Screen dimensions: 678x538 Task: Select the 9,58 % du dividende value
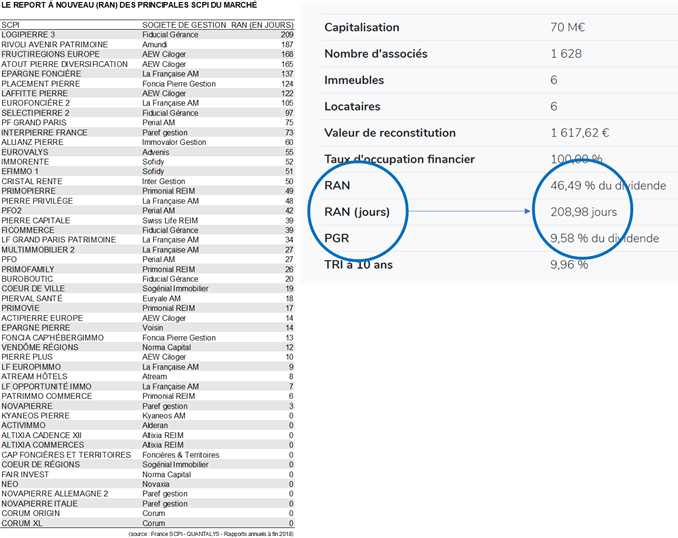605,238
